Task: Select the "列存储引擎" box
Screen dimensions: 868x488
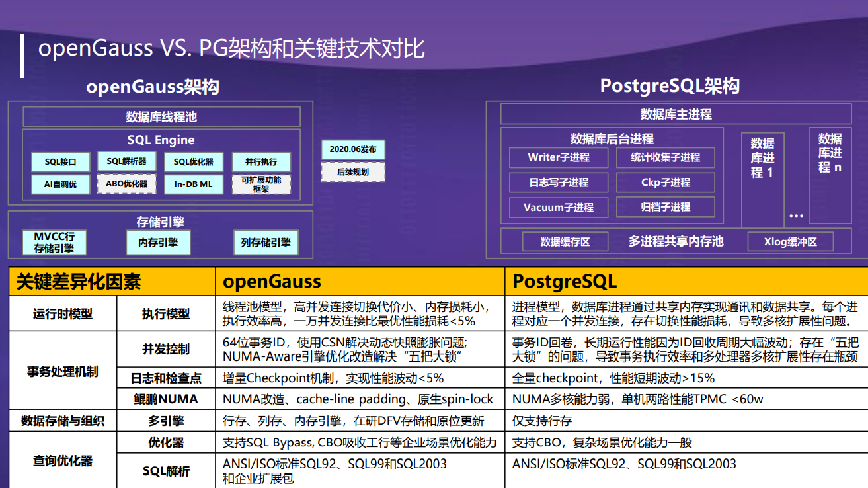Action: tap(266, 243)
